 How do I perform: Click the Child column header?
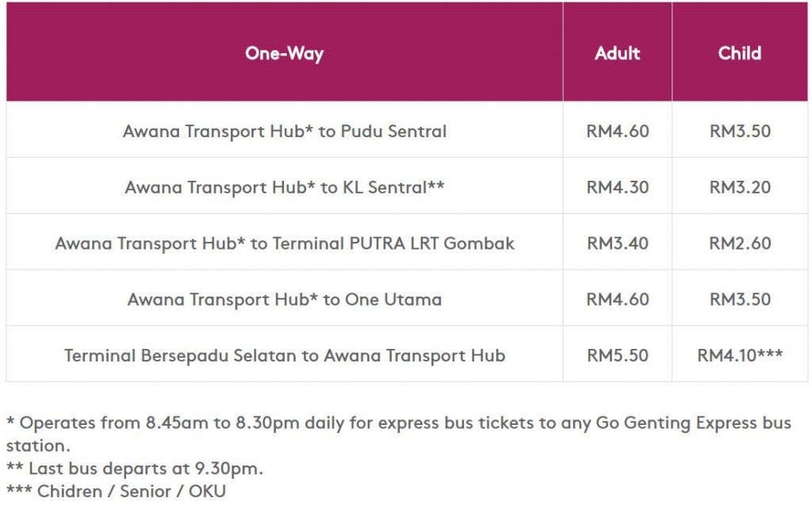[x=740, y=53]
